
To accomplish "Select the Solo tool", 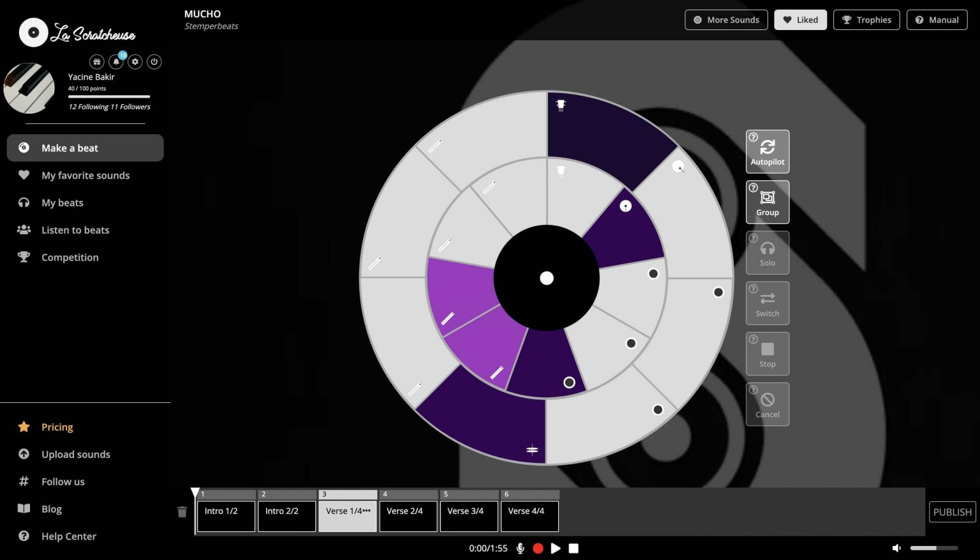I will click(768, 252).
